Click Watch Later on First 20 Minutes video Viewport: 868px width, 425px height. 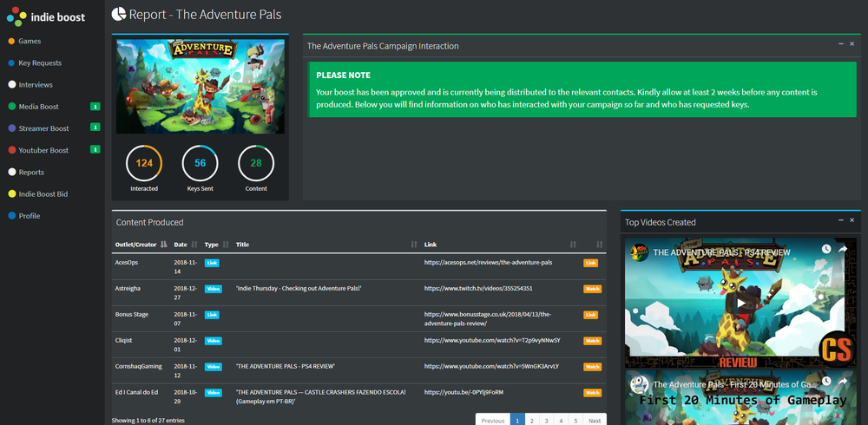coord(826,382)
